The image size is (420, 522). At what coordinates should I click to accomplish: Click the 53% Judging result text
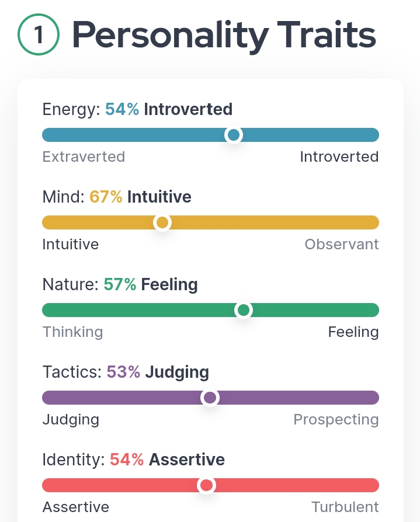click(158, 373)
